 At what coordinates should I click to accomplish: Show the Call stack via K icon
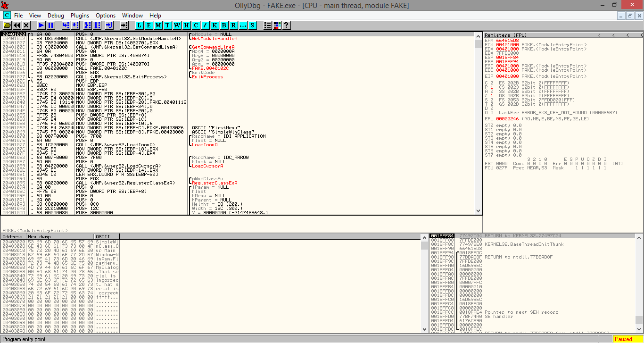point(215,25)
